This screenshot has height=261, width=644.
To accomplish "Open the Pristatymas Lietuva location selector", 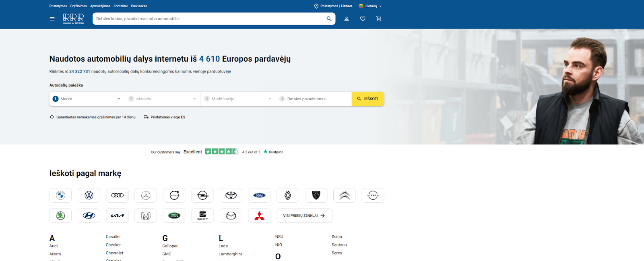I will click(333, 6).
